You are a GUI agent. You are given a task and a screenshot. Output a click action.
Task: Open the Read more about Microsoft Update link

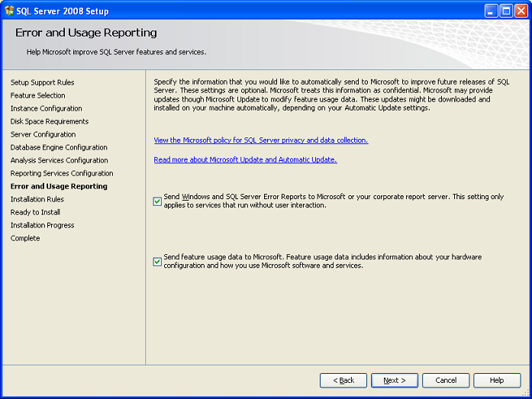(x=245, y=159)
